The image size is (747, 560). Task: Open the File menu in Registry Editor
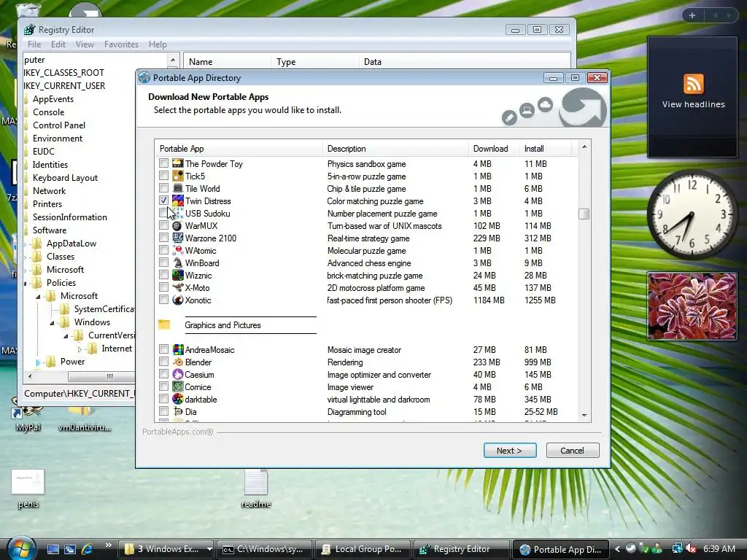point(34,44)
